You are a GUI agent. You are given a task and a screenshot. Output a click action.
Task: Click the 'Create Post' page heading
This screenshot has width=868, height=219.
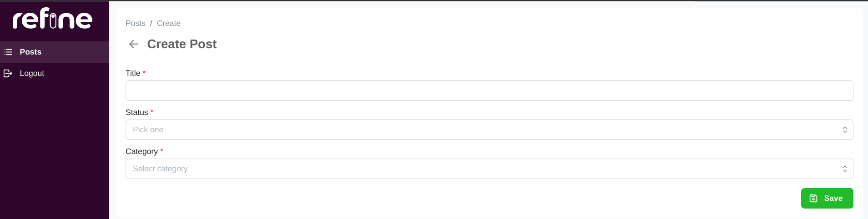[182, 44]
